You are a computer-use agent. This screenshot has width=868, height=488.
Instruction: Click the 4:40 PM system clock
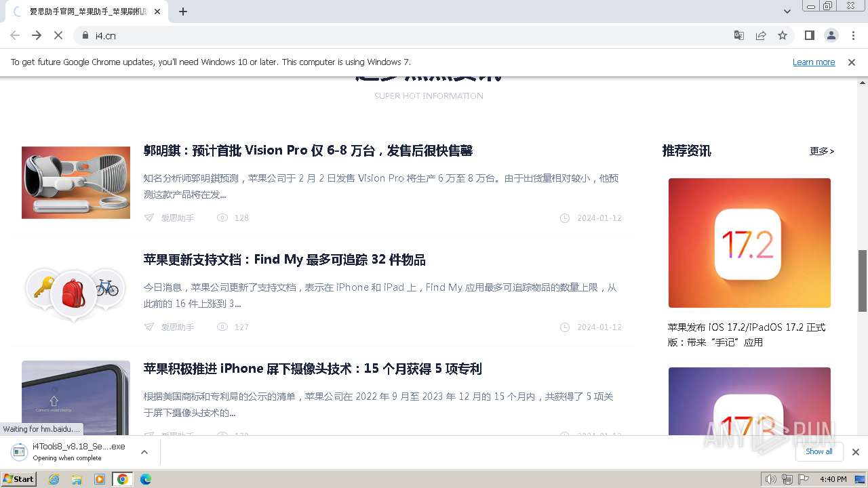click(x=833, y=479)
